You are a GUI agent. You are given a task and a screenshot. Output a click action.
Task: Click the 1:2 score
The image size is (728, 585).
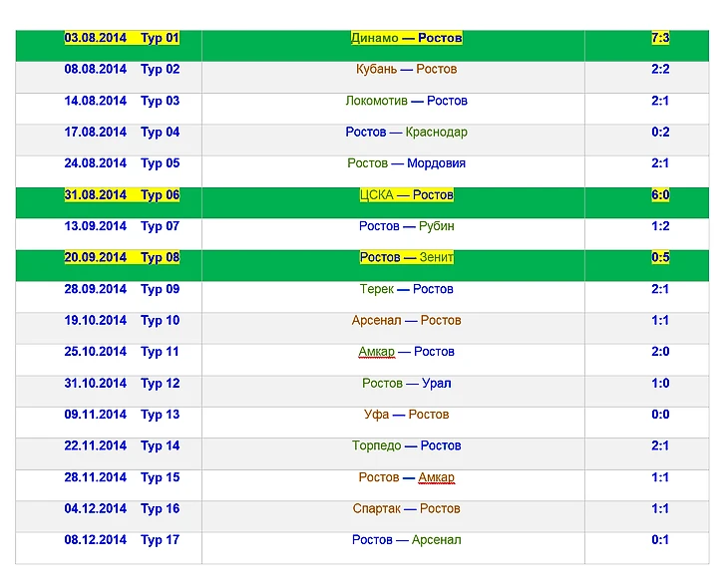660,226
